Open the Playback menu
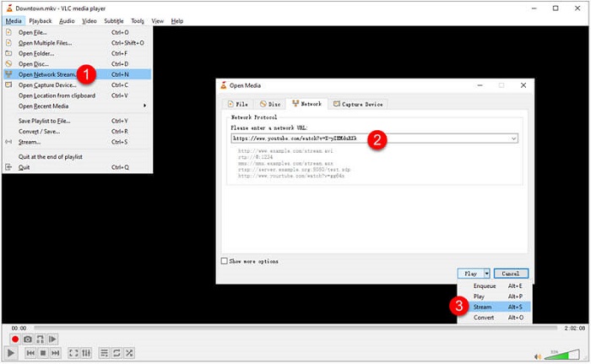 point(41,21)
